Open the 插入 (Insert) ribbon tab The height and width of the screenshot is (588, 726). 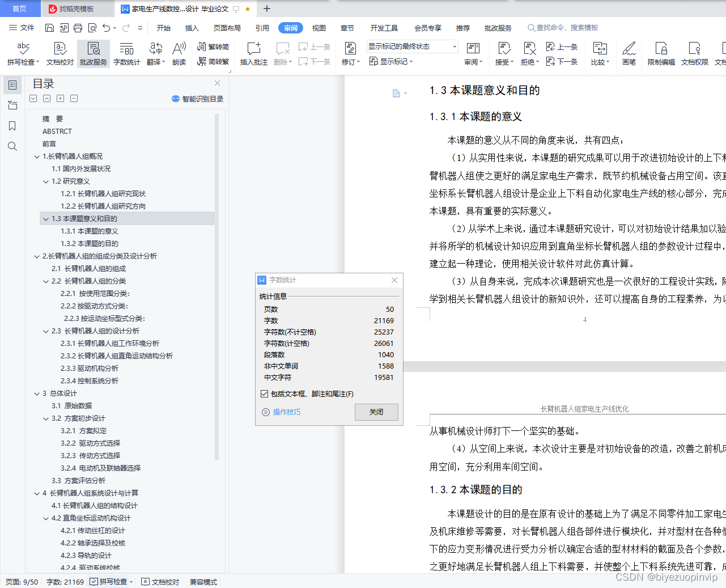click(x=192, y=28)
